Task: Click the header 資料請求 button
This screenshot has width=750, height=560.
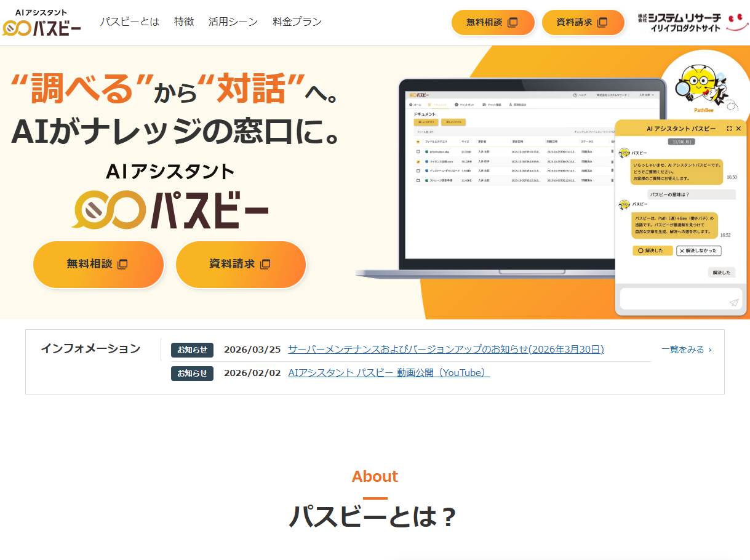Action: pyautogui.click(x=583, y=22)
